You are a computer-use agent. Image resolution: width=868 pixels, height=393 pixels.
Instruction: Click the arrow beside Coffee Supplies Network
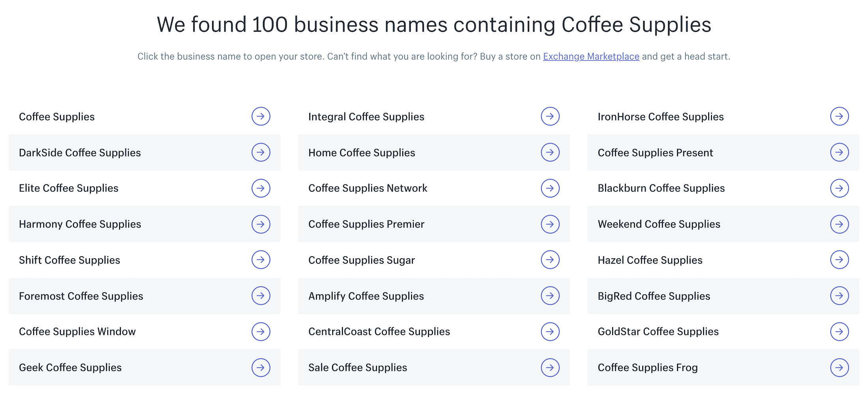[x=550, y=188]
